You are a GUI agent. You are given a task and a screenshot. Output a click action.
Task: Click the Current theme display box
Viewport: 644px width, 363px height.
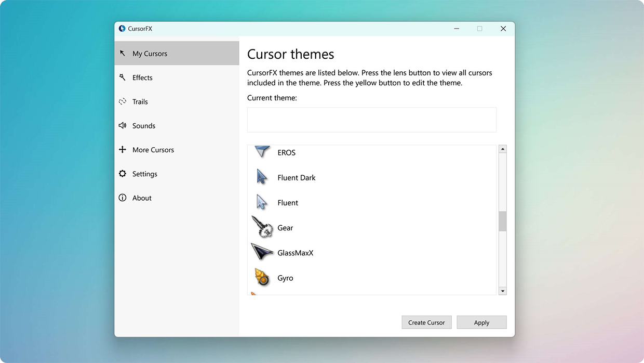[372, 120]
